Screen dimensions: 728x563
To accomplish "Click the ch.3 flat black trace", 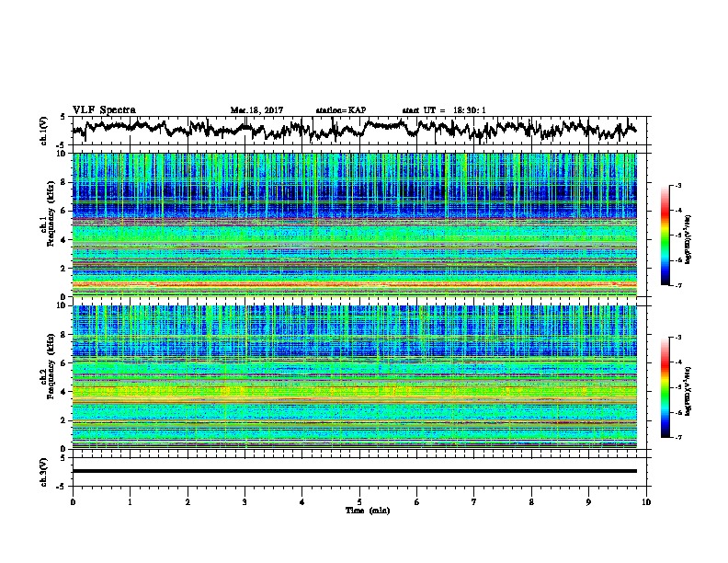I will [354, 471].
